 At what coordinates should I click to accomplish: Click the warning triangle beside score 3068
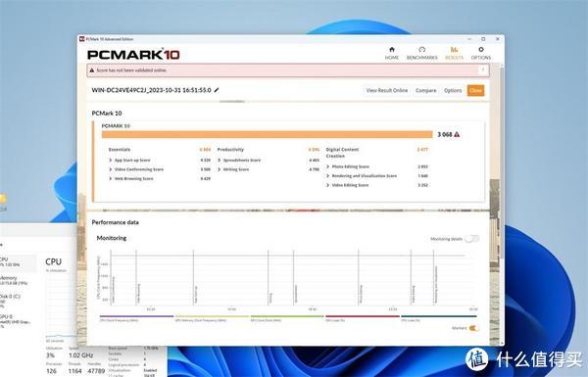(457, 134)
